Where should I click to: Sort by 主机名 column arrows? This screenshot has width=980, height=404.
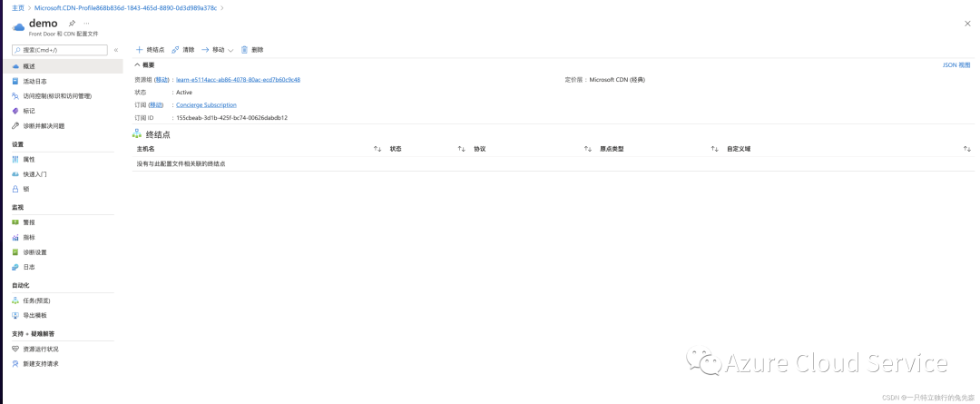pos(377,149)
